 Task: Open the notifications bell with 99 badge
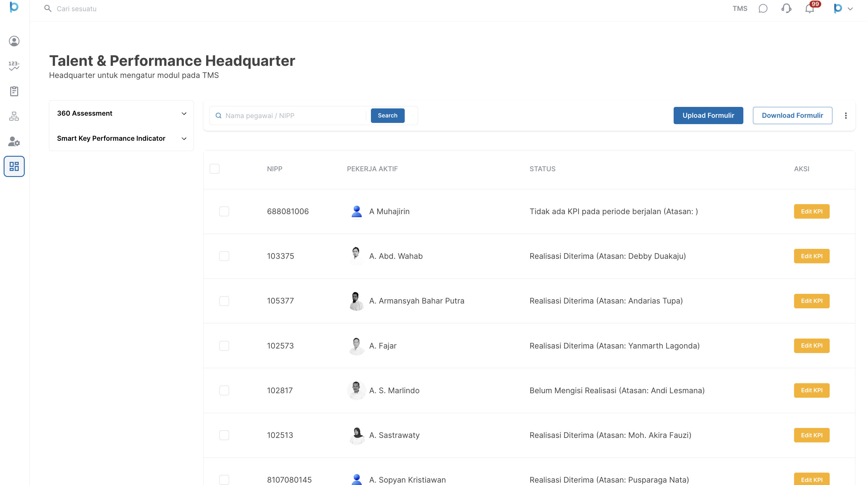tap(810, 8)
